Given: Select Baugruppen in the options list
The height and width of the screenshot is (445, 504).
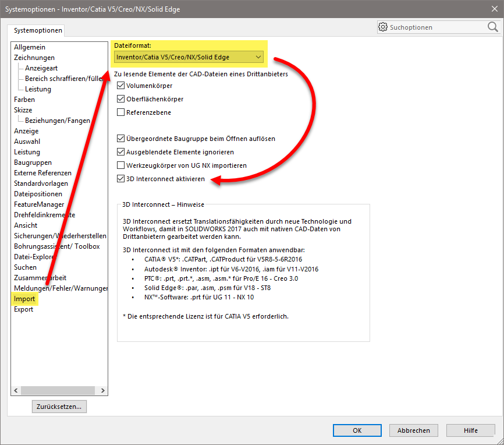Looking at the screenshot, I should click(x=33, y=163).
